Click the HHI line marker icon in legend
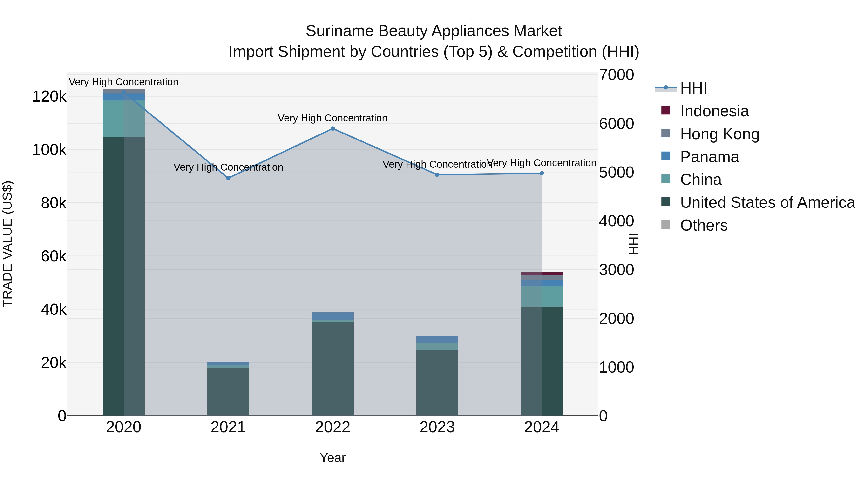Image resolution: width=868 pixels, height=488 pixels. [x=665, y=88]
